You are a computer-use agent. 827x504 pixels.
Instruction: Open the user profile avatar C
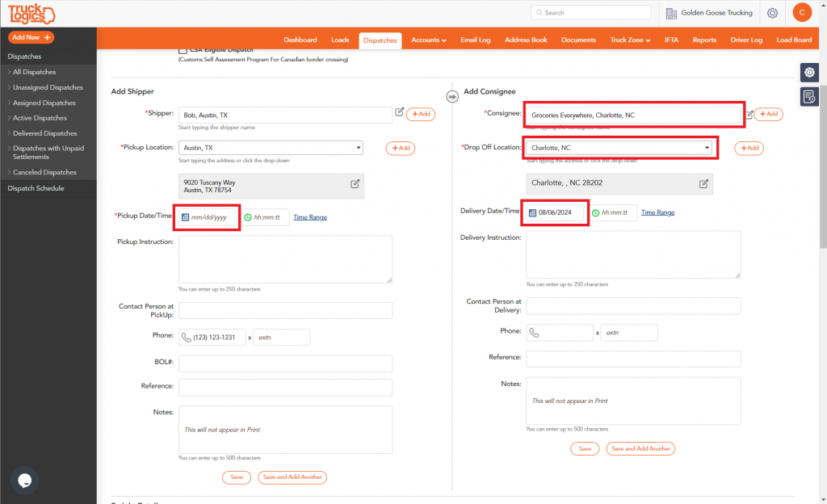pos(802,13)
